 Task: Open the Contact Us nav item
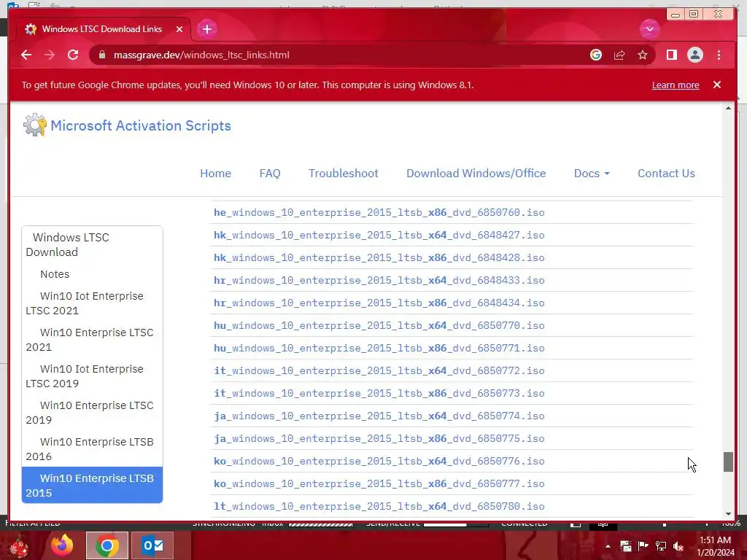pyautogui.click(x=666, y=174)
